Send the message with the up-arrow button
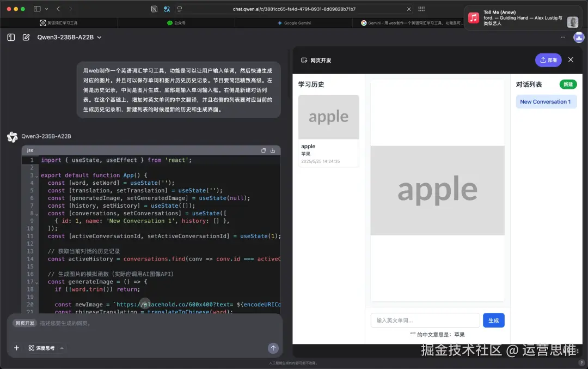This screenshot has width=588, height=369. click(x=273, y=348)
